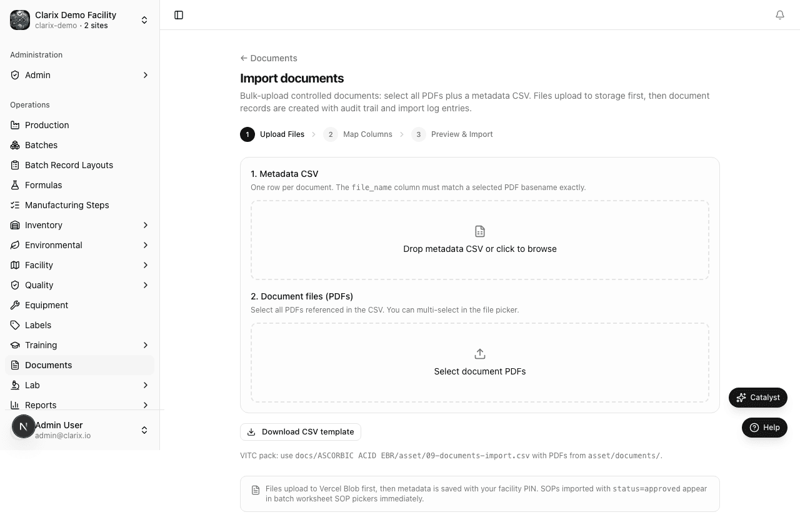
Task: Click the Production factory icon
Action: coord(15,125)
